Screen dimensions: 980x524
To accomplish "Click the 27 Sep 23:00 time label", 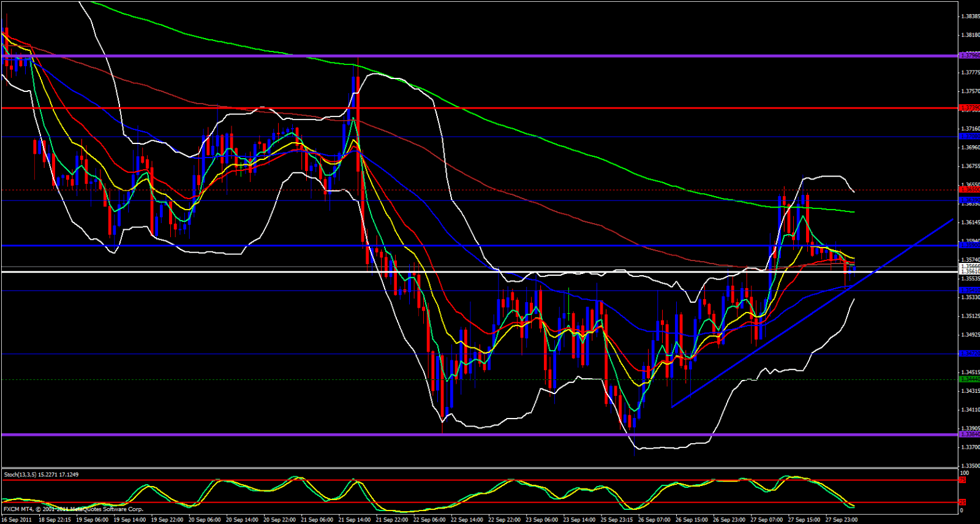I will click(842, 520).
